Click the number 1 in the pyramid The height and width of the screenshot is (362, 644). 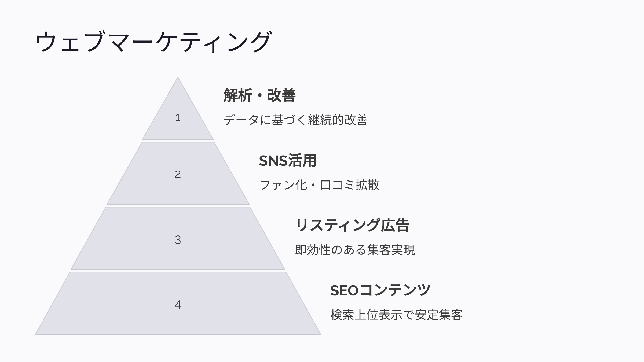(178, 117)
